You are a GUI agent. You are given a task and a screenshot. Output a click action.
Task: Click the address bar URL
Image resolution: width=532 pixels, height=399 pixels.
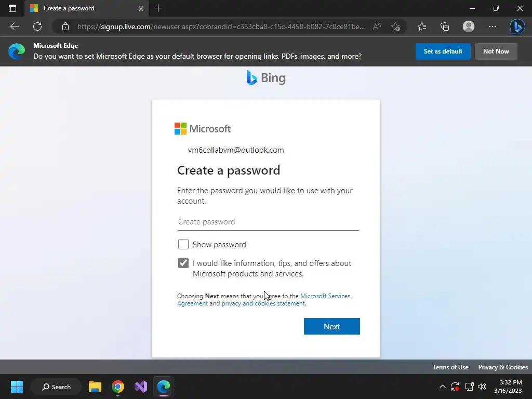221,26
